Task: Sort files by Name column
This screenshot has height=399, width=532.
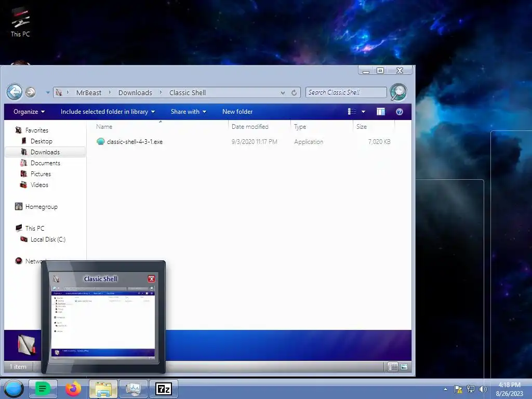Action: click(x=104, y=127)
